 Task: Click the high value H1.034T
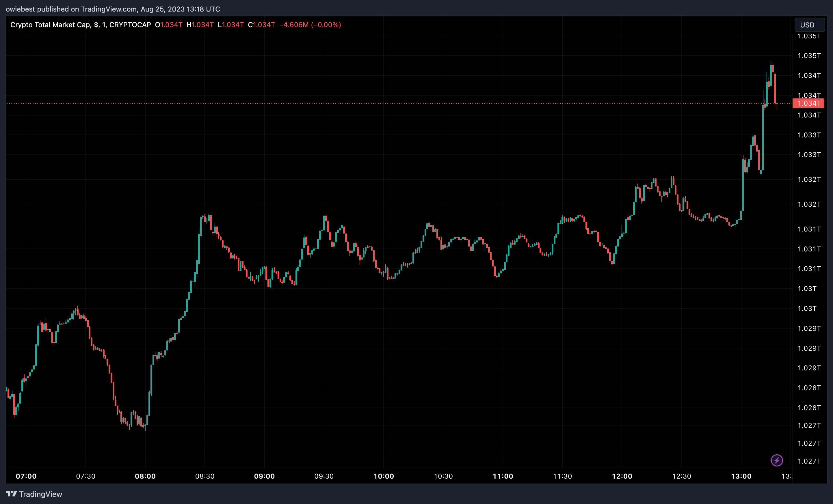[x=200, y=25]
